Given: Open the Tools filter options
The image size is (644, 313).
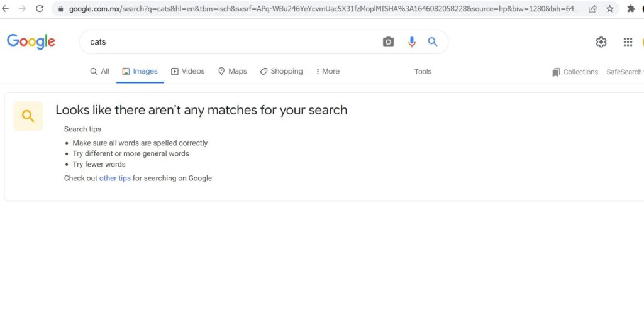Looking at the screenshot, I should click(423, 72).
